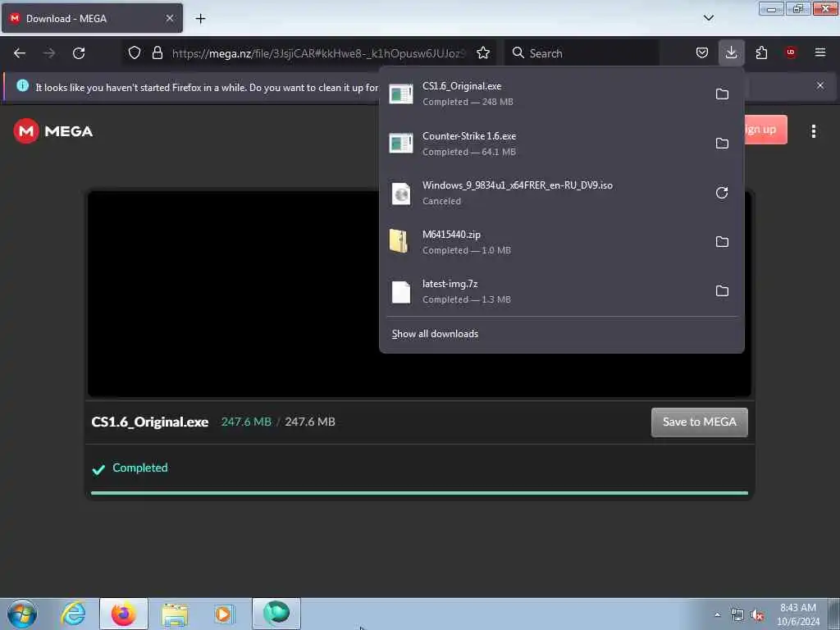This screenshot has height=630, width=840.
Task: Click the green download progress bar
Action: (x=419, y=493)
